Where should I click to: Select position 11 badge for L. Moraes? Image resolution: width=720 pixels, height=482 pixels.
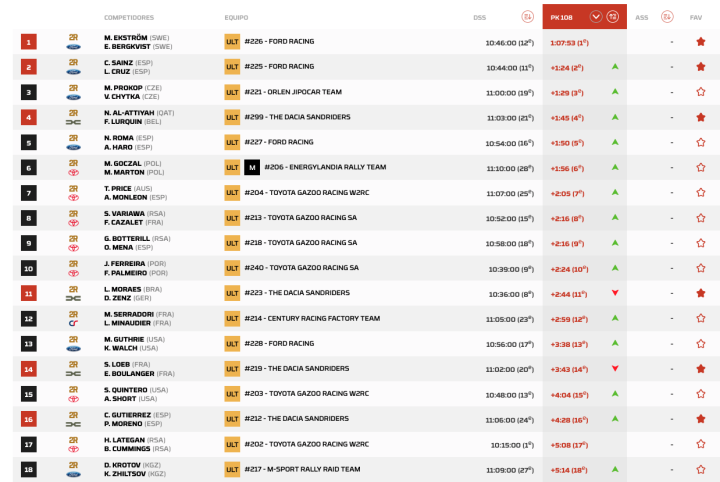click(x=29, y=293)
